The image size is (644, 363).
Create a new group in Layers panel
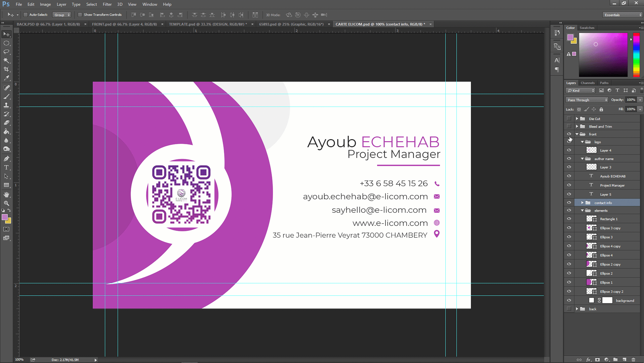click(615, 359)
